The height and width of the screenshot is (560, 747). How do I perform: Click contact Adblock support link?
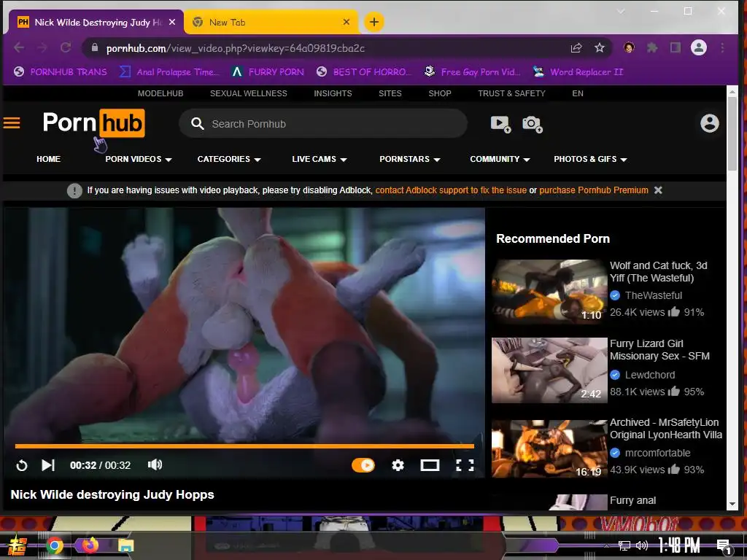click(451, 190)
